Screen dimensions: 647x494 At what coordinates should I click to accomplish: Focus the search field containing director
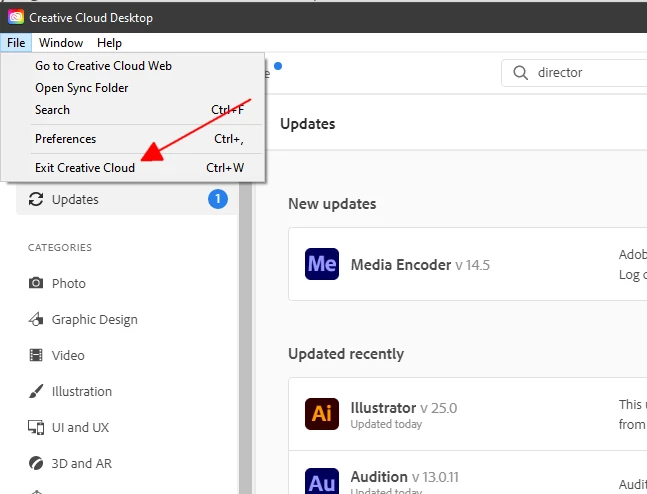(x=574, y=73)
